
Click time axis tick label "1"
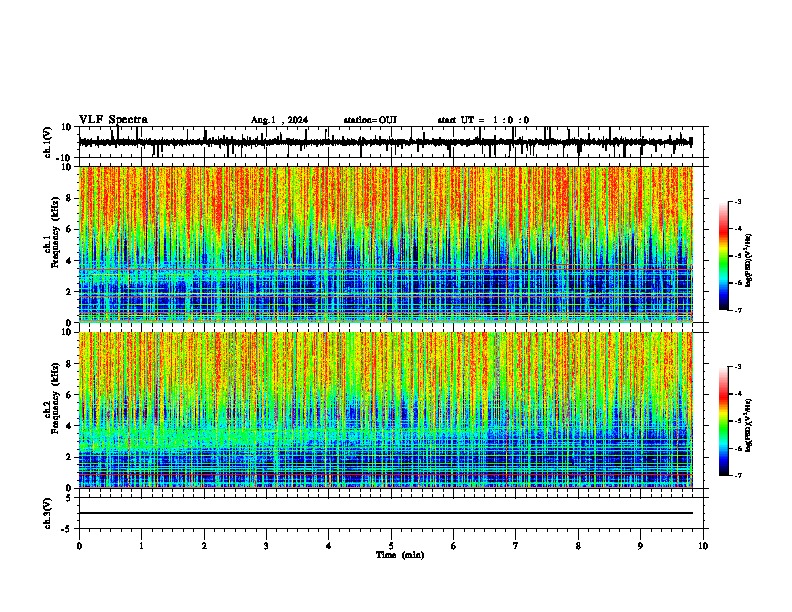tap(142, 546)
